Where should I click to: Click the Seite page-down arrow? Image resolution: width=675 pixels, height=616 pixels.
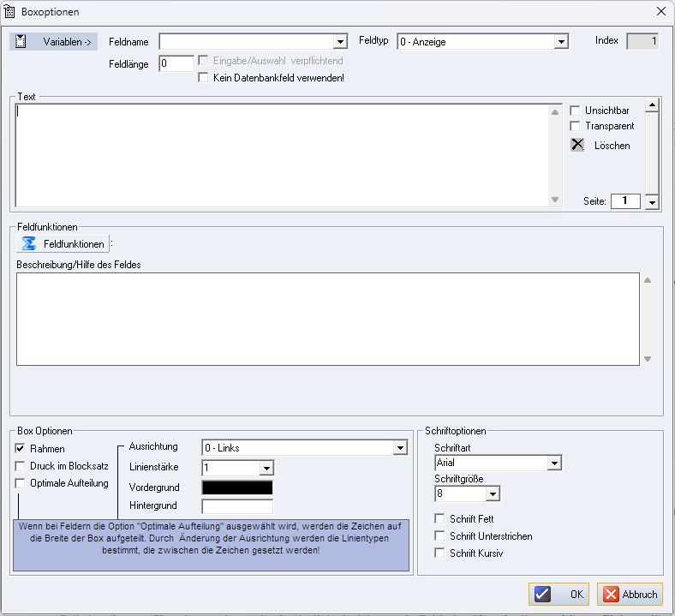coord(651,202)
